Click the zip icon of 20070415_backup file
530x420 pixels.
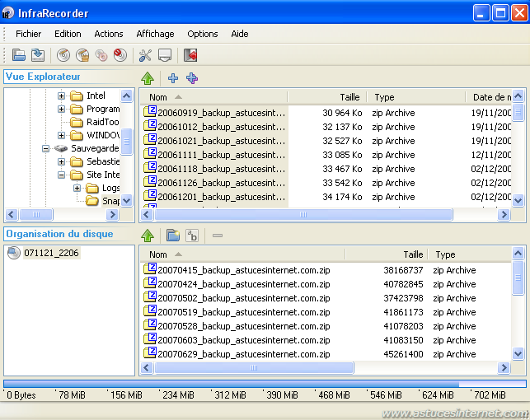coord(150,268)
